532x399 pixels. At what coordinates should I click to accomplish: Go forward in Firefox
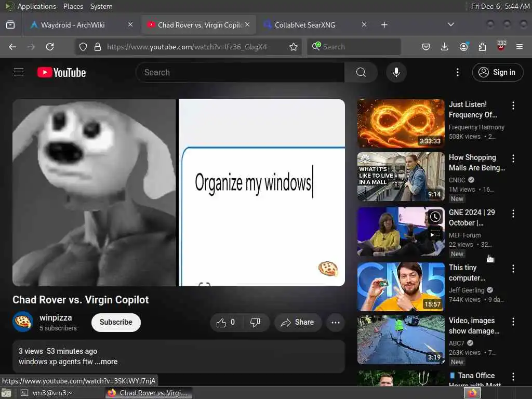click(x=31, y=47)
